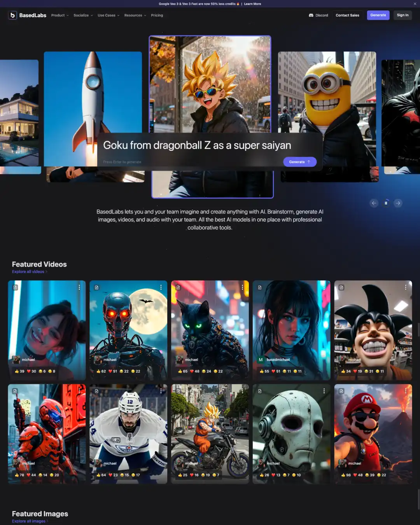Go to previous carousel slide arrow
420x525 pixels.
point(374,203)
